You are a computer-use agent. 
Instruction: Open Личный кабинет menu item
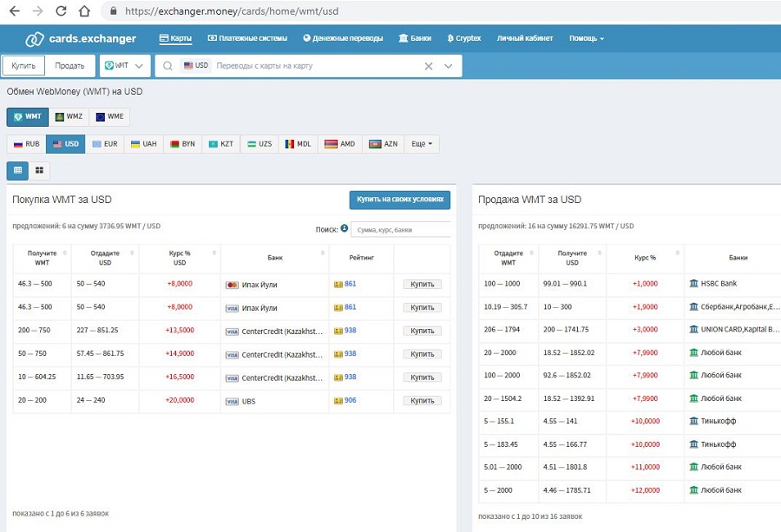click(x=525, y=38)
